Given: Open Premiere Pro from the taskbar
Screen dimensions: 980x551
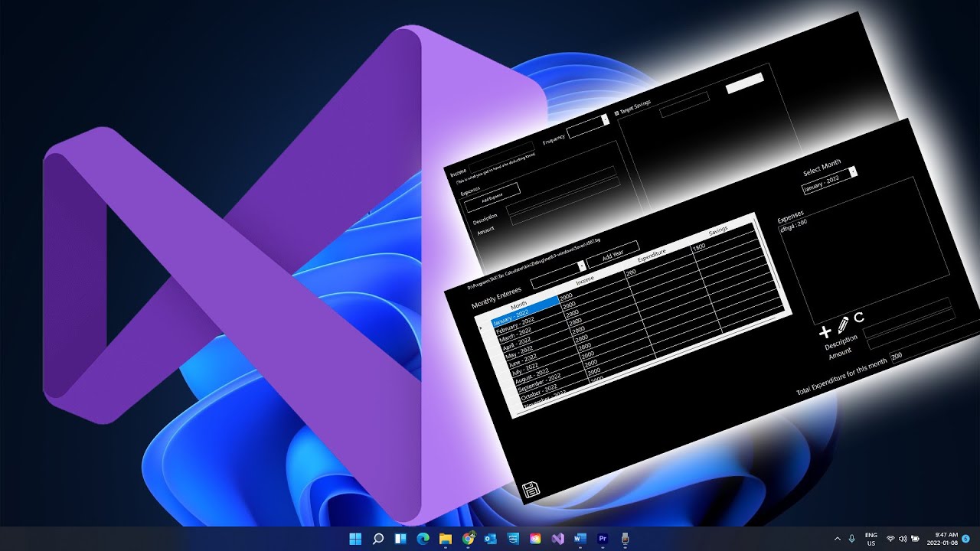Looking at the screenshot, I should [603, 539].
